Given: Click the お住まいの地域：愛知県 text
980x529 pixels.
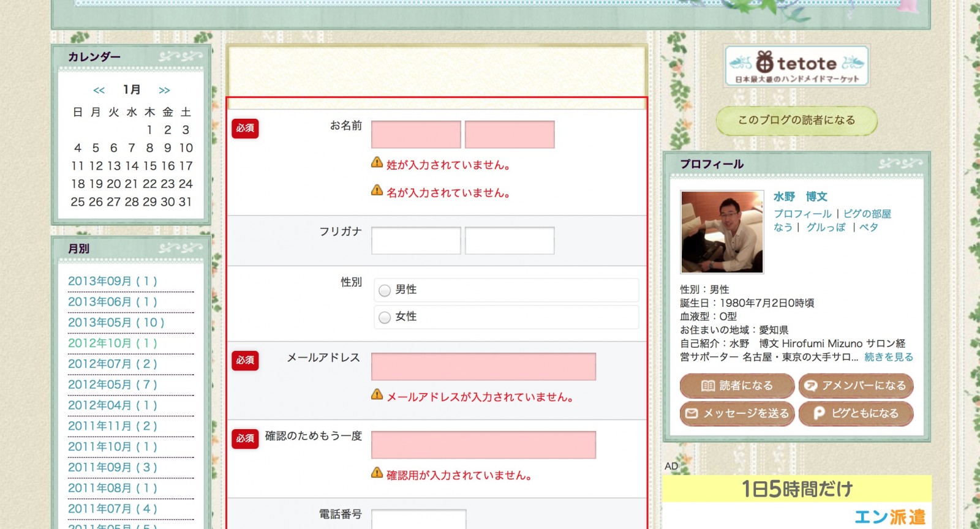Looking at the screenshot, I should pyautogui.click(x=734, y=330).
